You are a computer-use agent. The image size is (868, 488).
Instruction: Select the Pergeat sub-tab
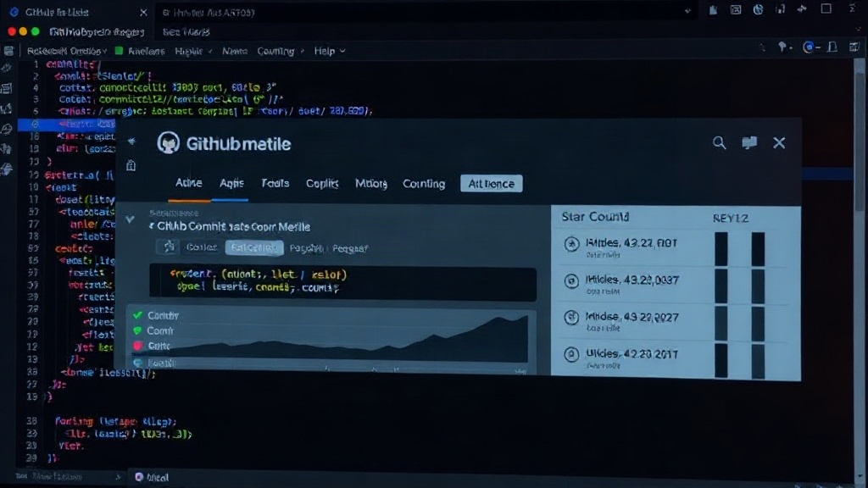350,248
